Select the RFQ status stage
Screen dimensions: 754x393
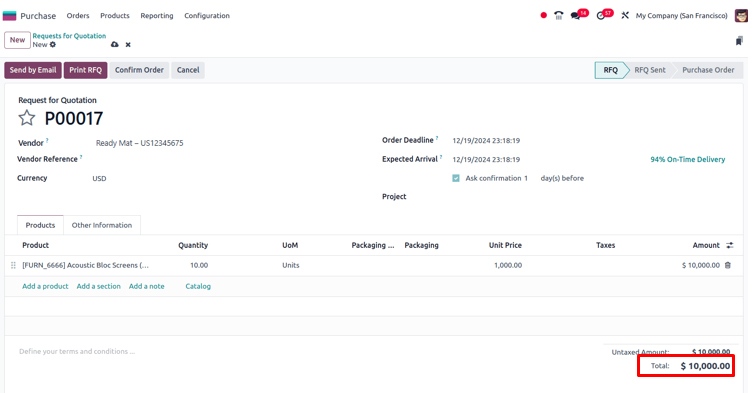click(x=611, y=70)
